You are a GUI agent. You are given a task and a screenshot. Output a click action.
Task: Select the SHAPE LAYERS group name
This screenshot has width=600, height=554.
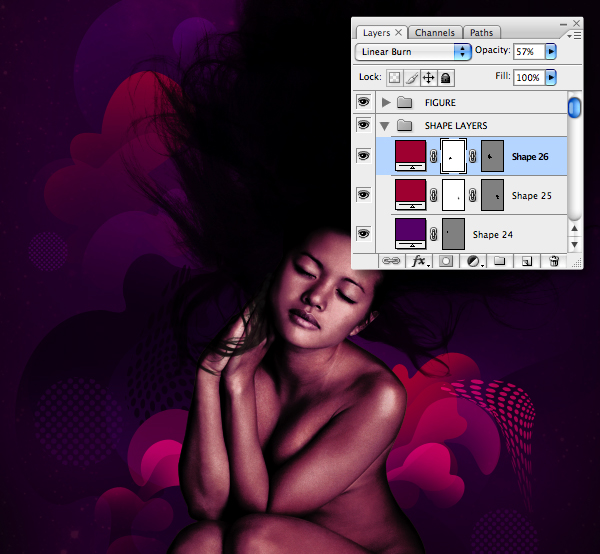[x=456, y=125]
